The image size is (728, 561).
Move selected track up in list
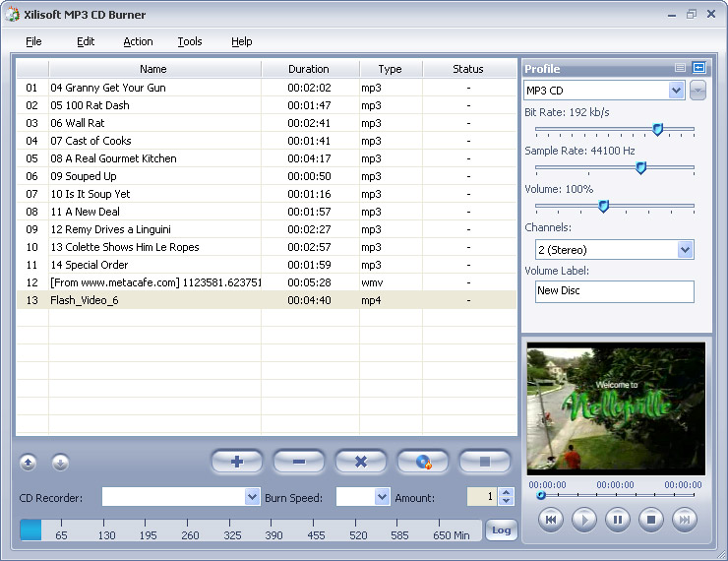(29, 463)
